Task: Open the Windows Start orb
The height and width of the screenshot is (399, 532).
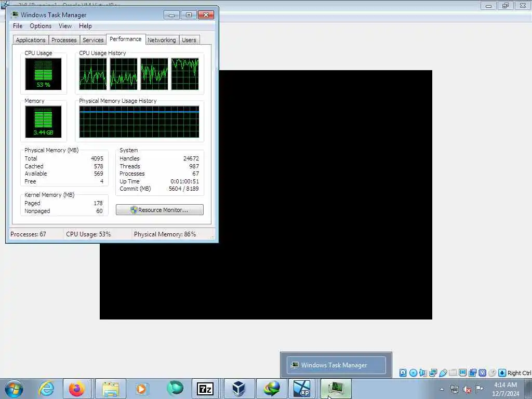Action: 14,389
